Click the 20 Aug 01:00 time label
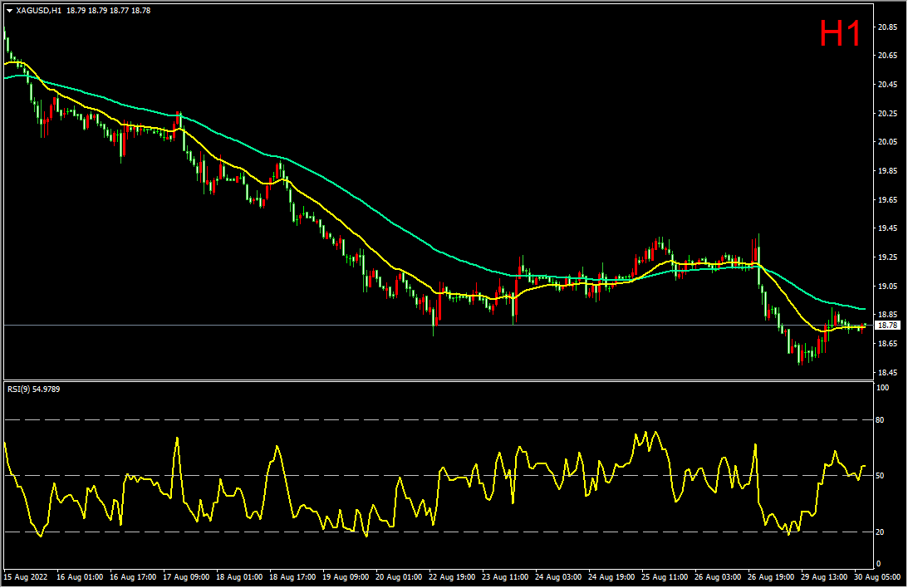 [x=399, y=577]
